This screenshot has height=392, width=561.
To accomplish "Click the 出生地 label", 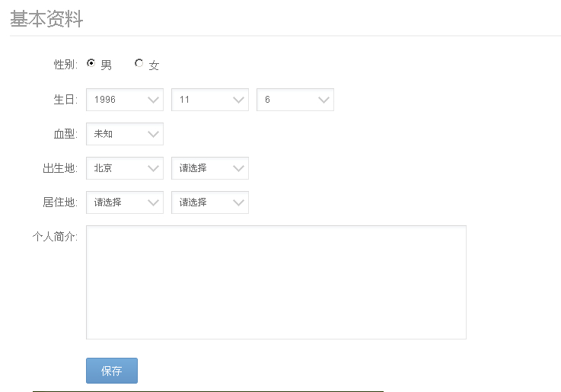I will click(x=60, y=168).
